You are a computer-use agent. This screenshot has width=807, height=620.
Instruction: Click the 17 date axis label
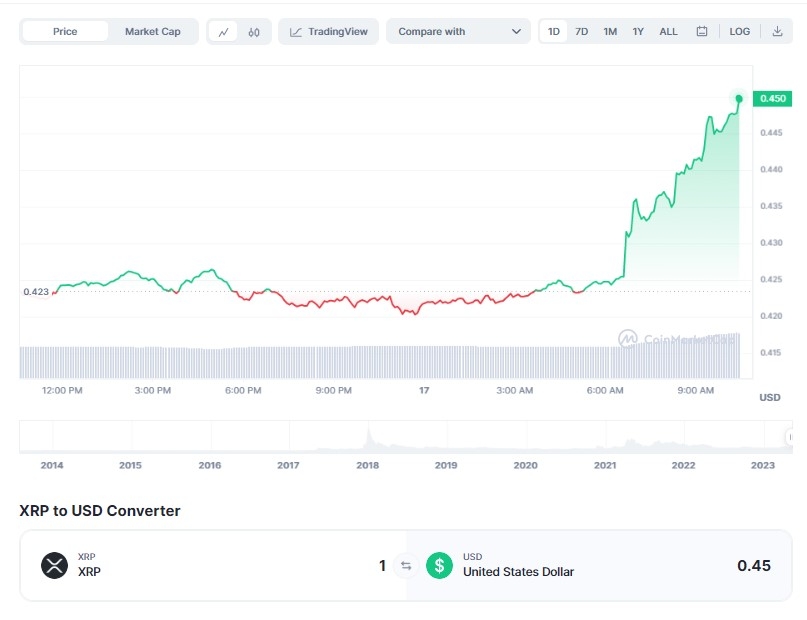(424, 390)
